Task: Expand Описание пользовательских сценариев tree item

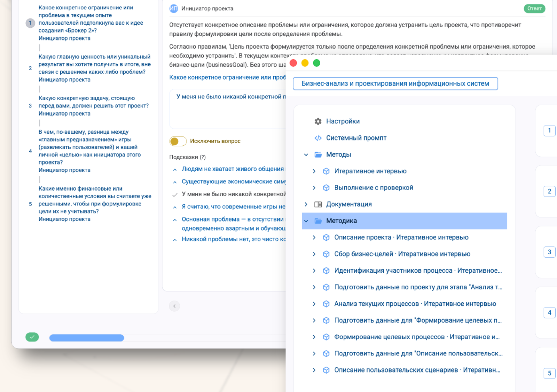Action: (x=314, y=370)
